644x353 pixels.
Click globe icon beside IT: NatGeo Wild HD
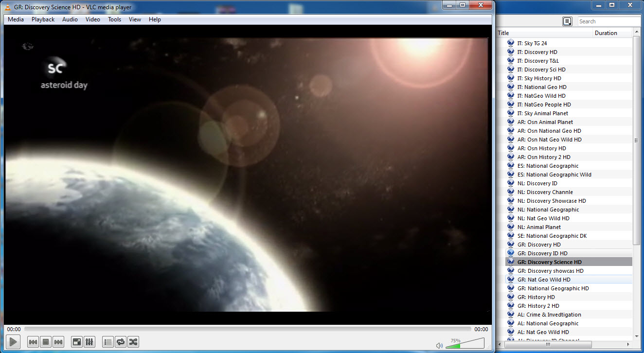511,96
